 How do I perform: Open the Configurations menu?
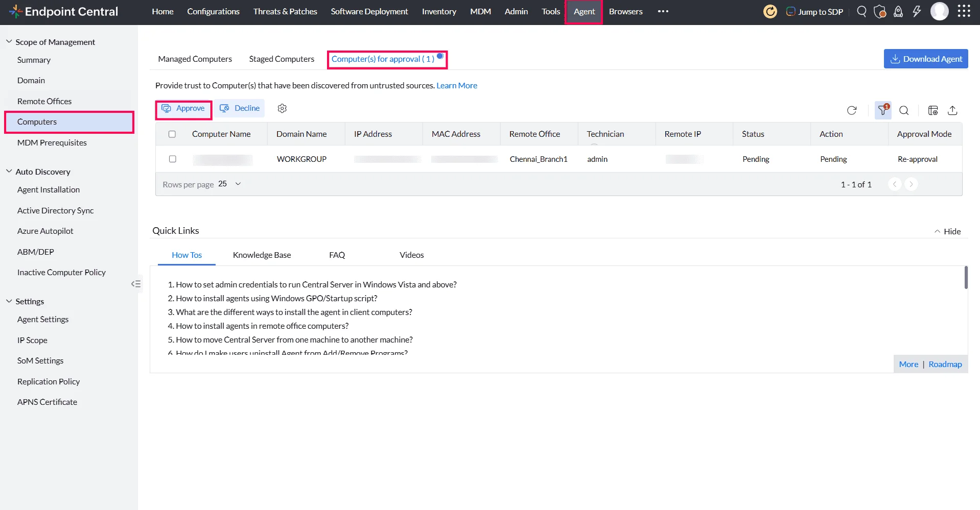click(x=213, y=11)
